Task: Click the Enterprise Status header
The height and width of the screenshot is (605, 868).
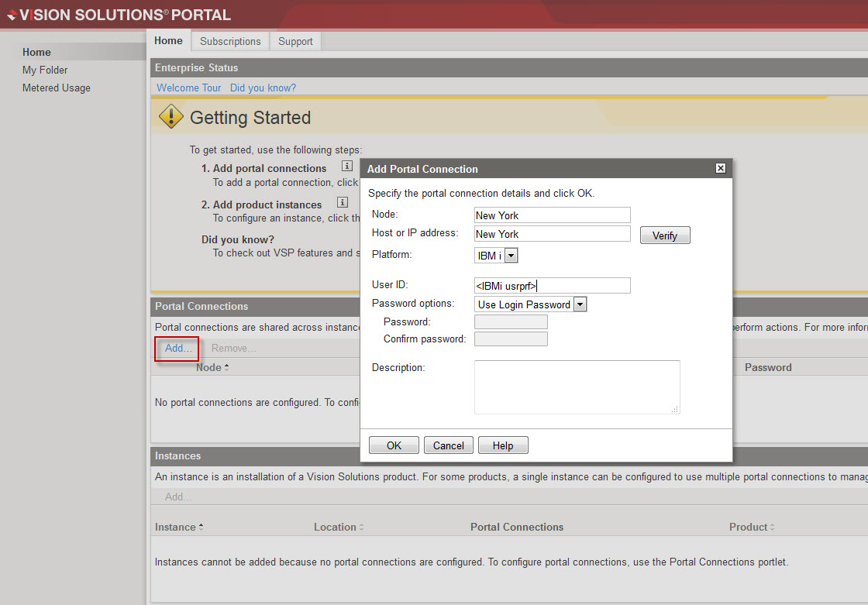Action: (197, 67)
